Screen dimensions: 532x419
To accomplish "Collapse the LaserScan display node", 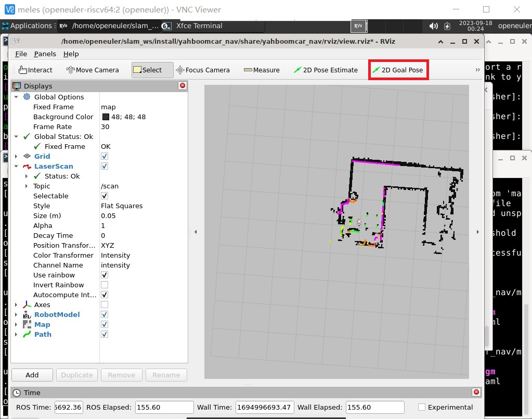I will click(x=16, y=167).
